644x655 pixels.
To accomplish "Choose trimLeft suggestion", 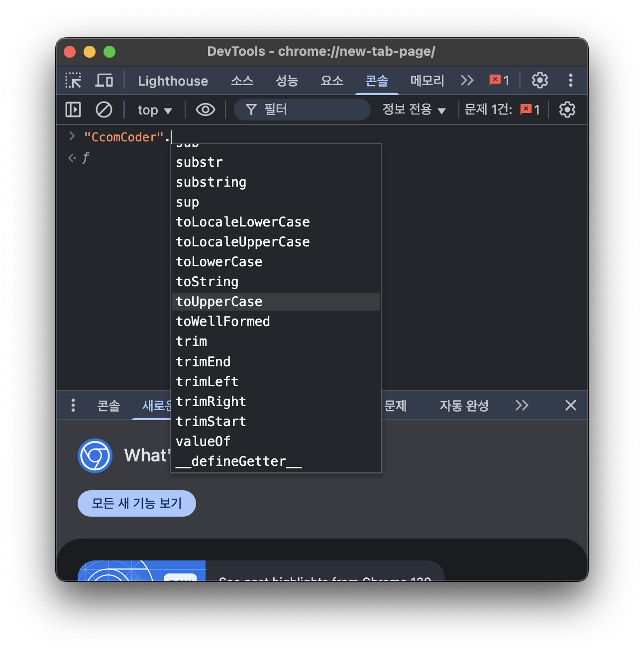I will pos(276,382).
